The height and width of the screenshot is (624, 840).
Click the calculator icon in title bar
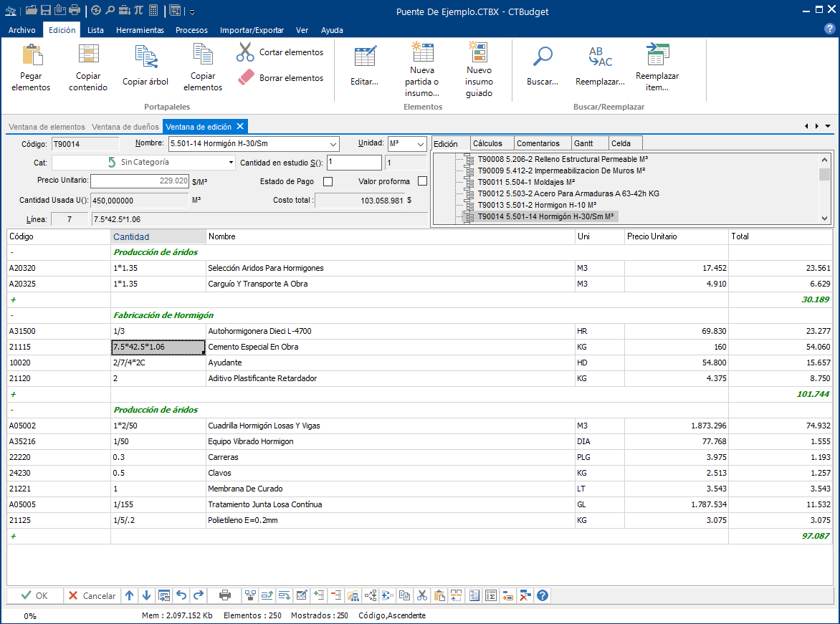tap(153, 11)
